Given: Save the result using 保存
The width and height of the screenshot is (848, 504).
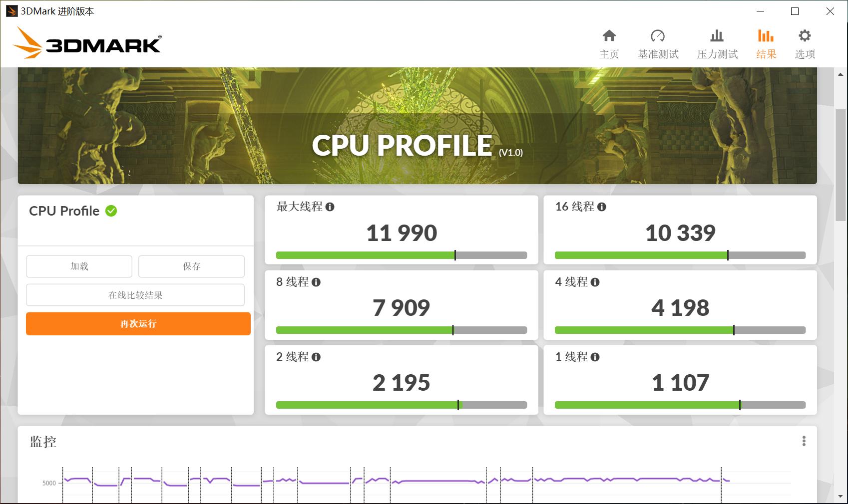Looking at the screenshot, I should pos(191,266).
